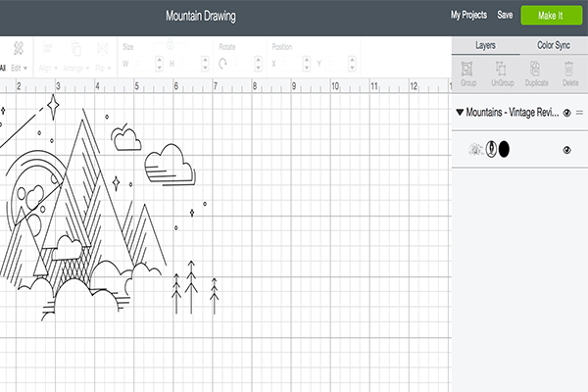Click the pen draw linetype icon on layer
Viewport: 588px width, 392px height.
point(491,149)
